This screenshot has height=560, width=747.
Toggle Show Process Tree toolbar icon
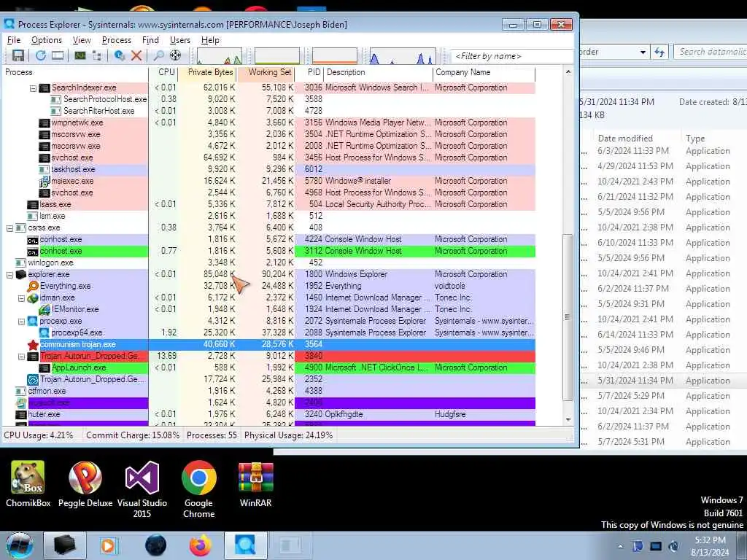(97, 55)
